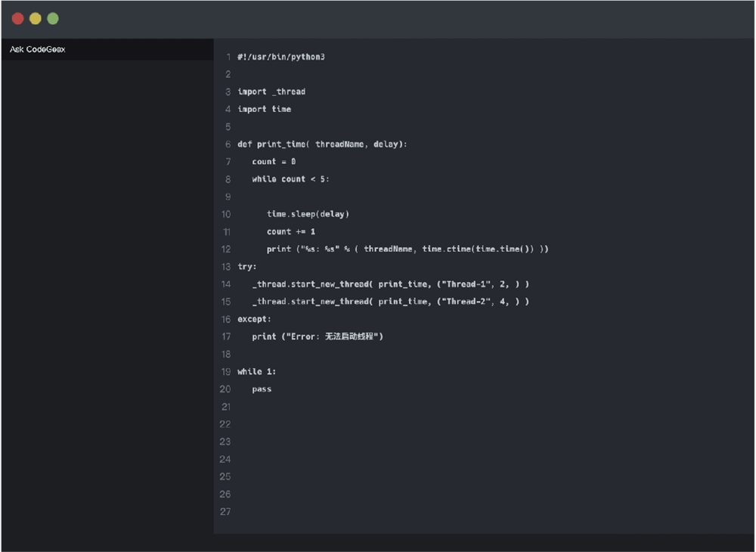
Task: Click the 'while 1:' code line
Action: pos(256,371)
